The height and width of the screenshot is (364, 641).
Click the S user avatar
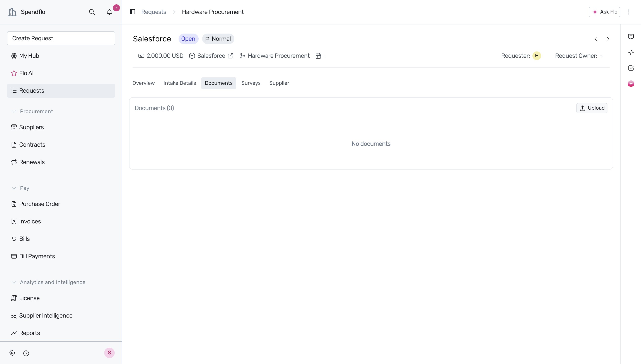coord(109,353)
